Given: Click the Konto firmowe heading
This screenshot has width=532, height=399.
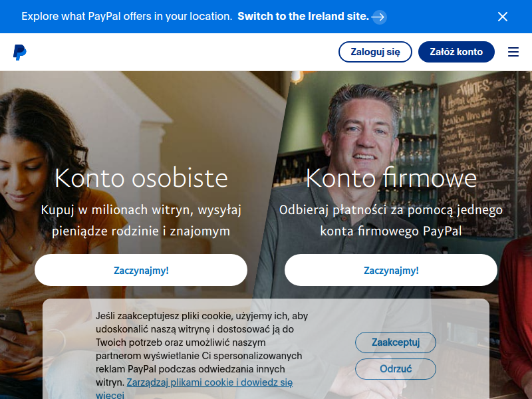Looking at the screenshot, I should [x=391, y=178].
